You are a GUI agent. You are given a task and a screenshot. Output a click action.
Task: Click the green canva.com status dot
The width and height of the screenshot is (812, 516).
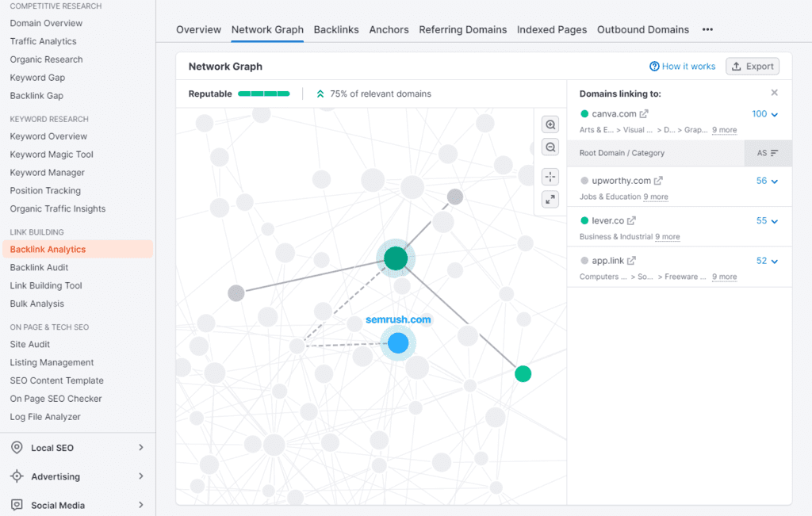[x=584, y=114]
